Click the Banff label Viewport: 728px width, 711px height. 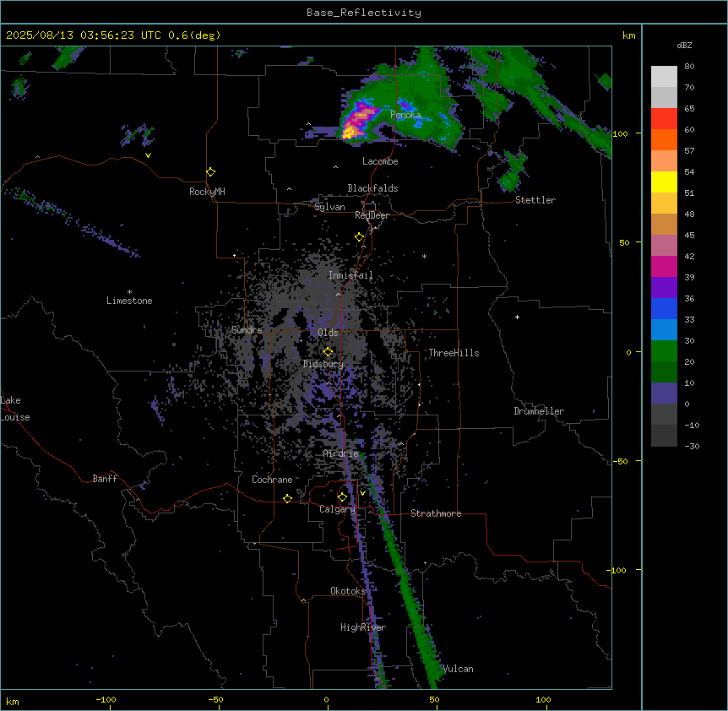105,479
